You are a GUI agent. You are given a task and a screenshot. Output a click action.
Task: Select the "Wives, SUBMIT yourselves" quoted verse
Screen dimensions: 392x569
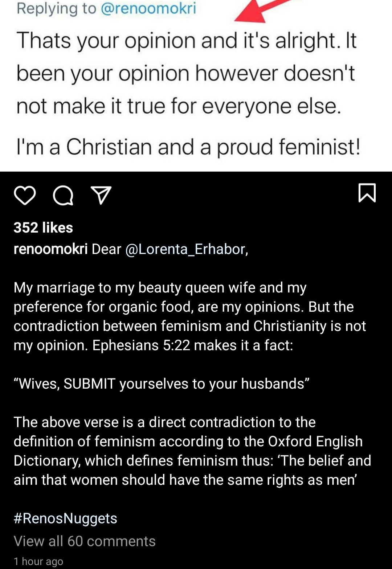(x=162, y=384)
